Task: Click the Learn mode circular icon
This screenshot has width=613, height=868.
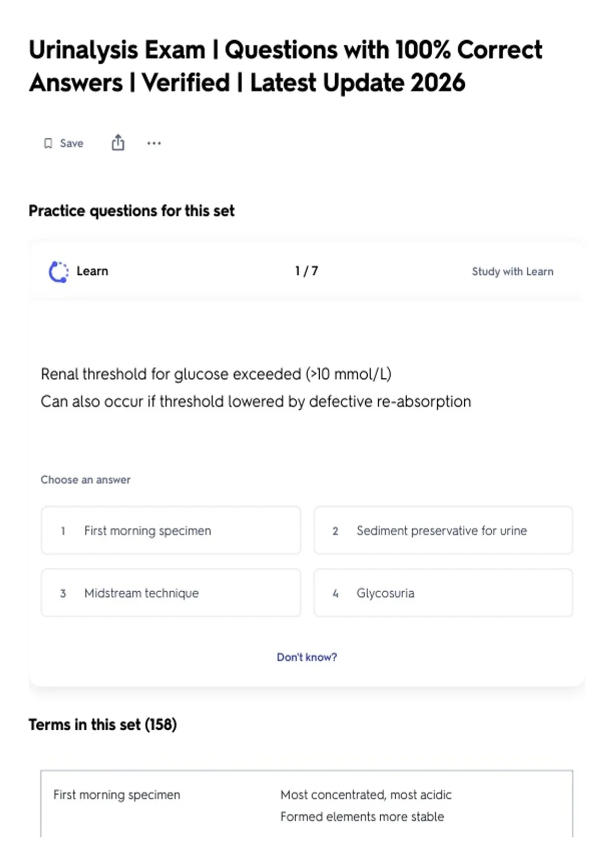Action: click(58, 272)
